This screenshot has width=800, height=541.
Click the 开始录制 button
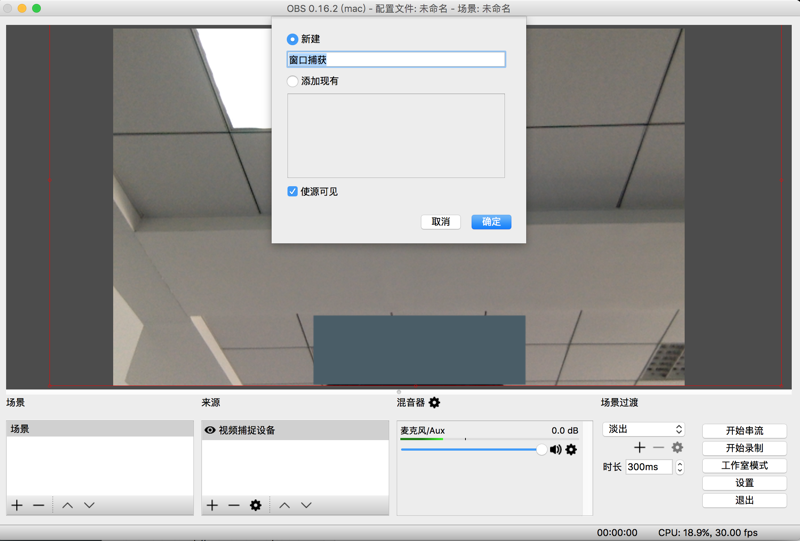pyautogui.click(x=744, y=448)
